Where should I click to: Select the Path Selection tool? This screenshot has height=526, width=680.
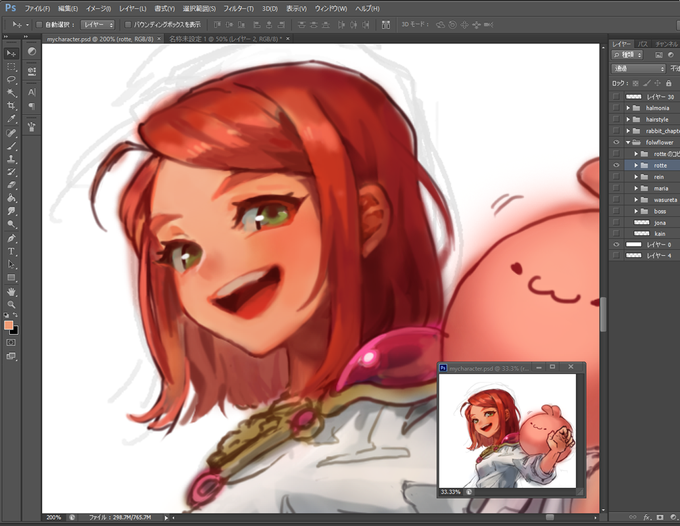(x=11, y=265)
